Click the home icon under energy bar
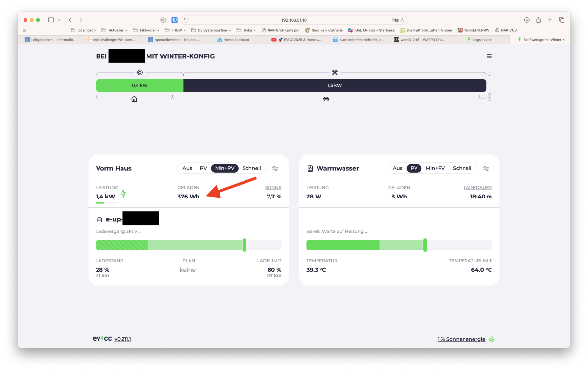This screenshot has height=371, width=588. click(134, 99)
